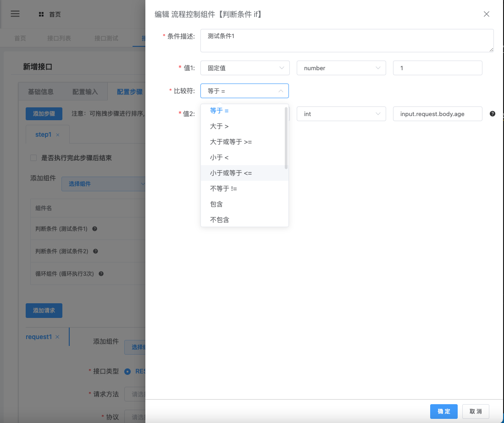Viewport: 504px width, 423px height.
Task: Click the 确定 button
Action: point(443,412)
